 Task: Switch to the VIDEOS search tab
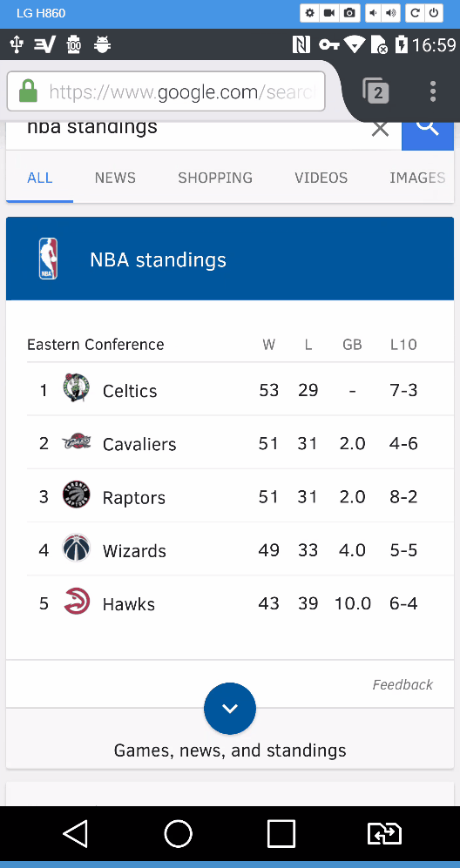click(x=321, y=178)
